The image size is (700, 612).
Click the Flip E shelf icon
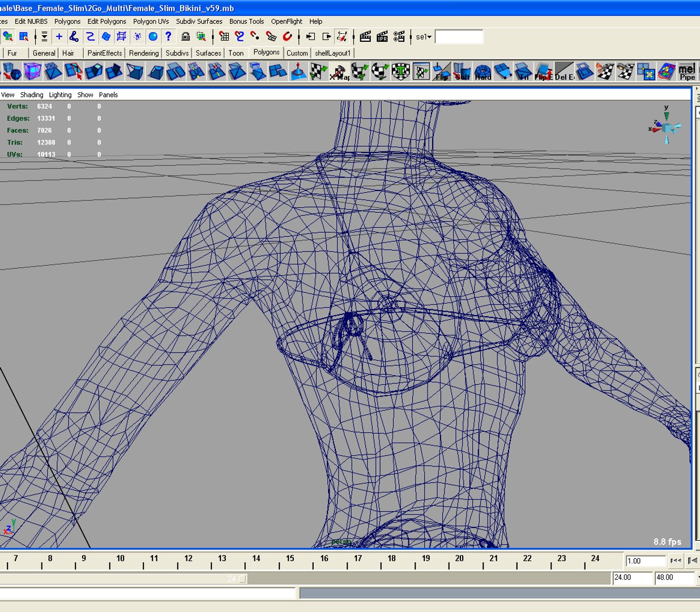point(544,72)
